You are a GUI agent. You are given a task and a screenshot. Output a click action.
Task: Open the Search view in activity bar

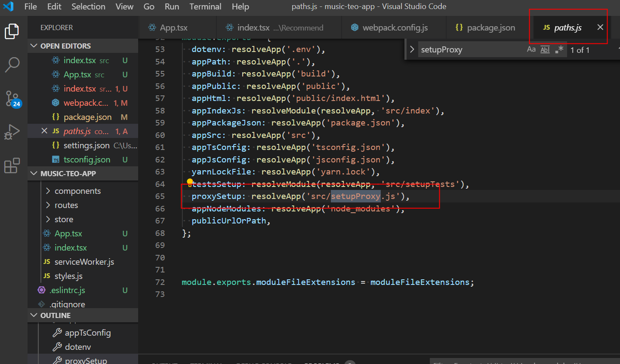(12, 65)
